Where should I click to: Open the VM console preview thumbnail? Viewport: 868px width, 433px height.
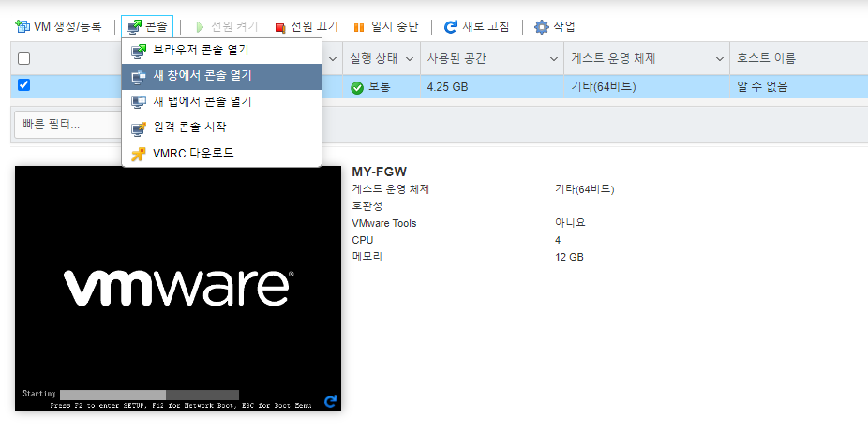click(178, 288)
